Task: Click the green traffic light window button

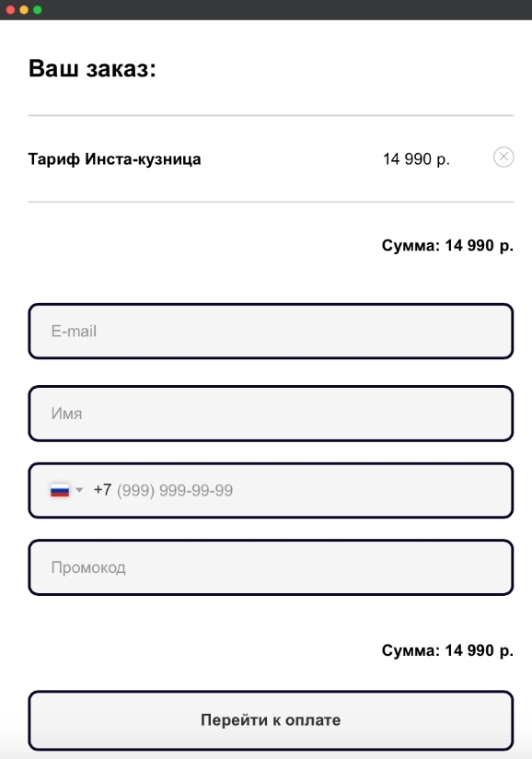Action: [x=37, y=10]
